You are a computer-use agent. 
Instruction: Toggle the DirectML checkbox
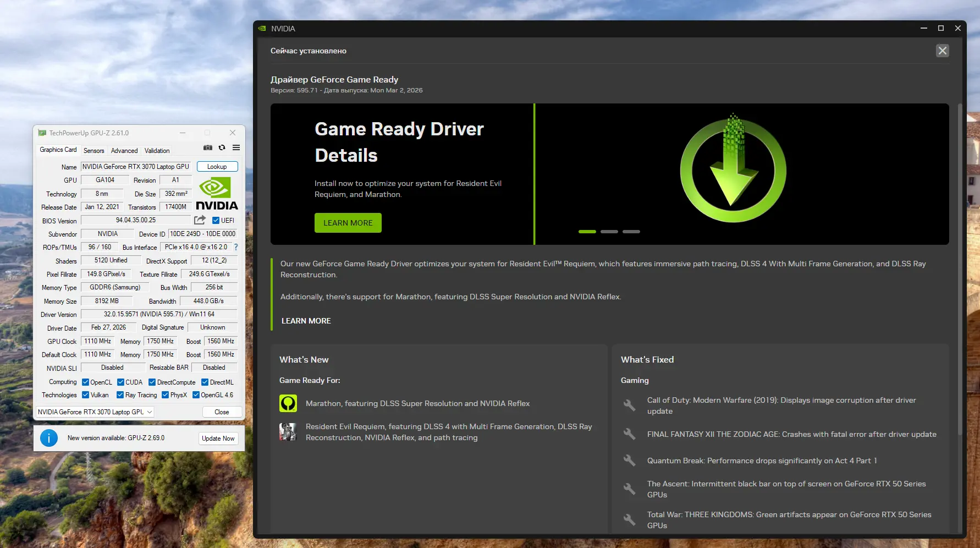click(205, 382)
